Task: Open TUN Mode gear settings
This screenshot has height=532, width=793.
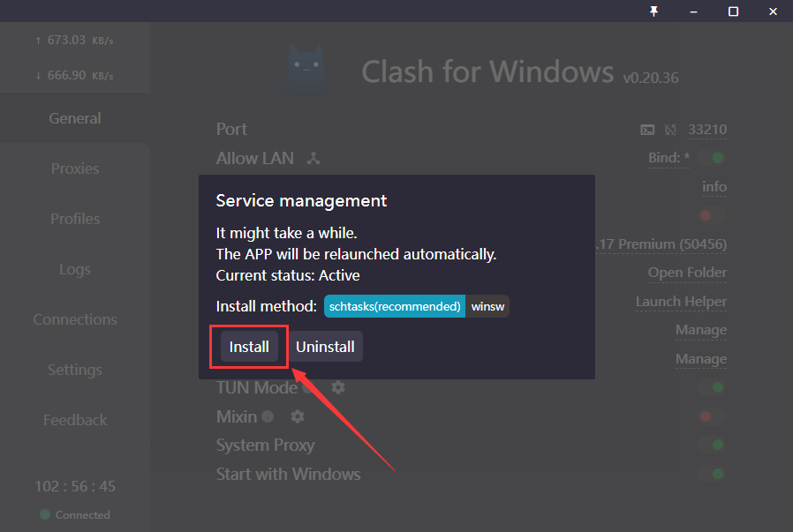Action: (x=338, y=387)
